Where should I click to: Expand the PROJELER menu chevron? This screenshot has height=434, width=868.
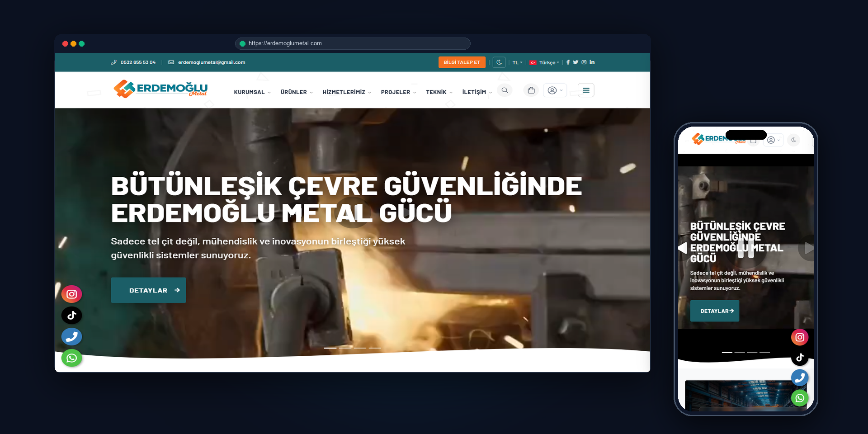coord(415,93)
